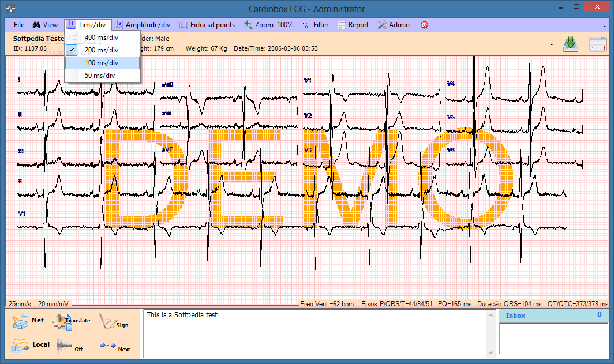614x364 pixels.
Task: Click the patient ID: 1107.06 text
Action: pyautogui.click(x=30, y=48)
